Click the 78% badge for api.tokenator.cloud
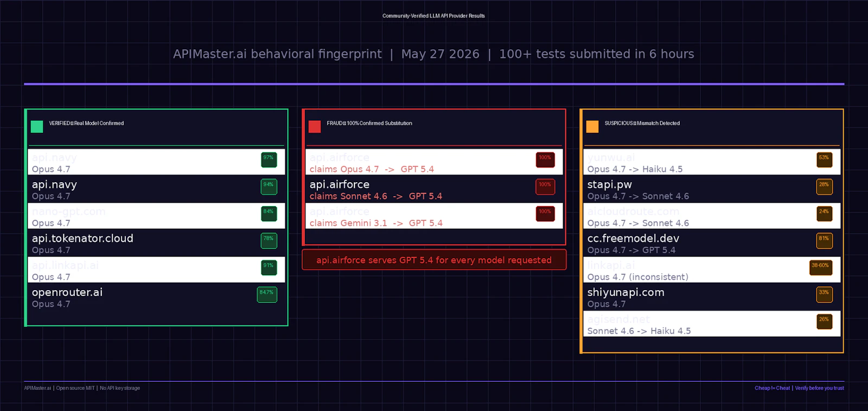The width and height of the screenshot is (868, 411). point(269,241)
